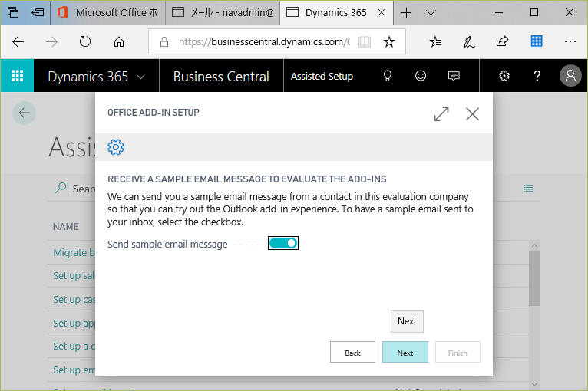Close the Dynamics 365 tab

(382, 12)
